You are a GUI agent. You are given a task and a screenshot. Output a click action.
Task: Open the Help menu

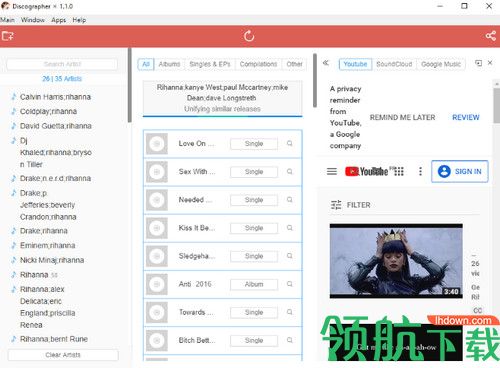(x=79, y=20)
